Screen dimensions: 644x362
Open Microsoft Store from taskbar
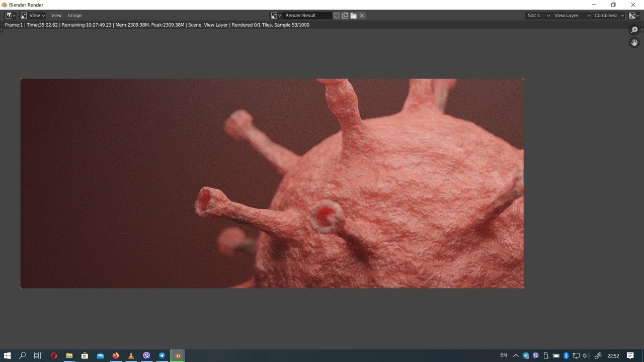coord(85,355)
